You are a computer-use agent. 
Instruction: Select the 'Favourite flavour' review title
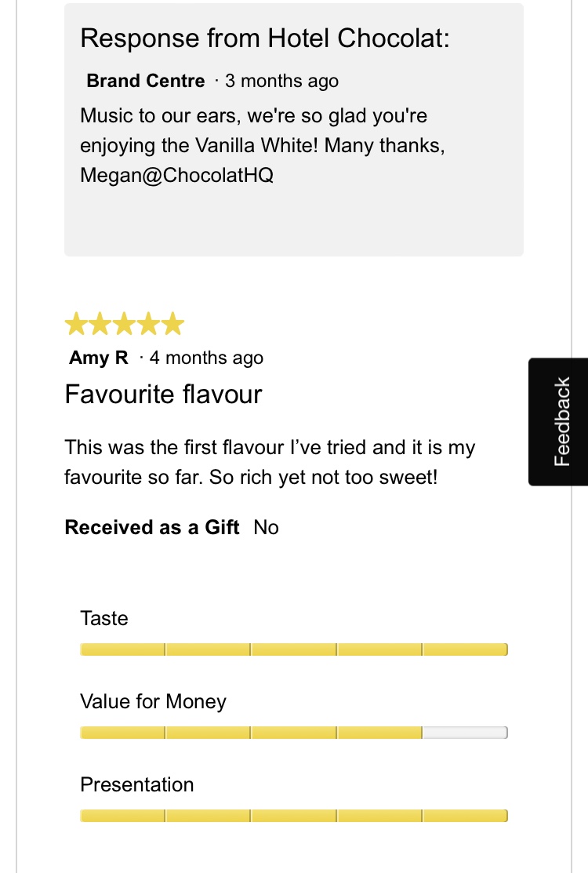[x=163, y=394]
